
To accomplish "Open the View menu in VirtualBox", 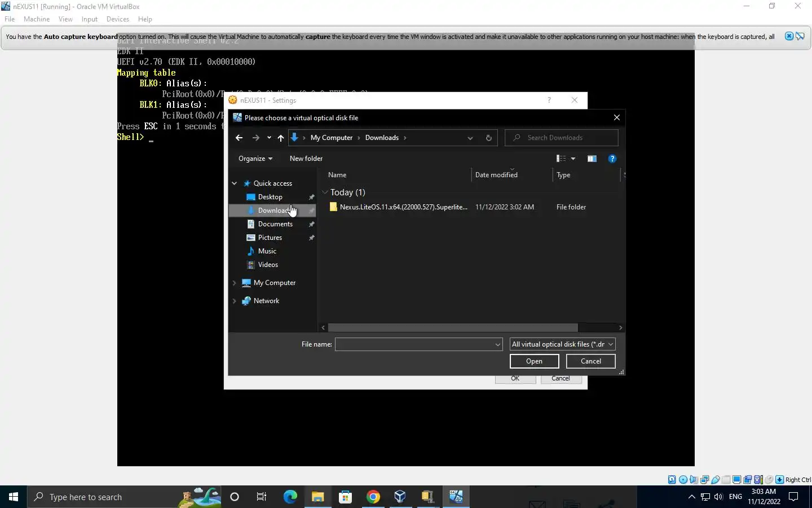I will tap(65, 19).
